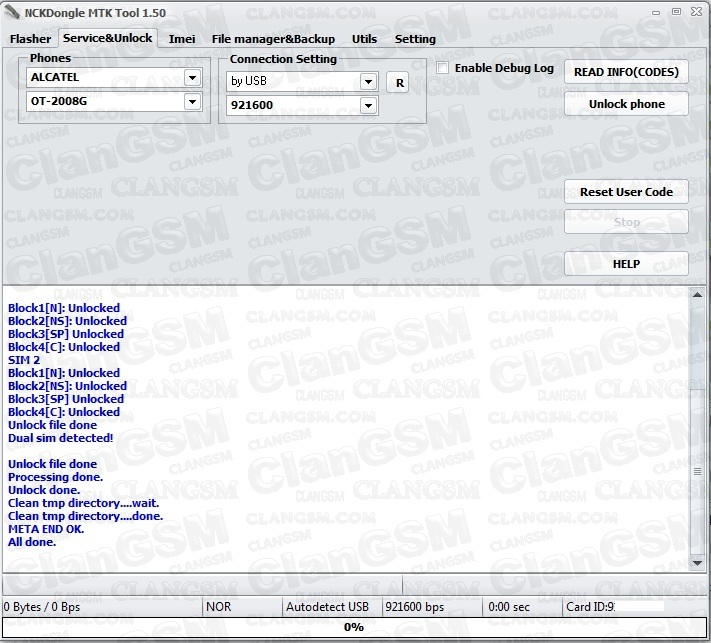This screenshot has width=711, height=643.
Task: Click 'Dual sim detected!' log line
Action: [x=60, y=438]
